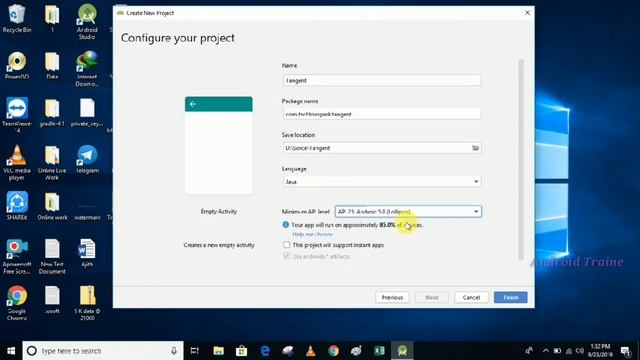Click the info icon beside app coverage message
640x360 pixels.
[x=286, y=224]
